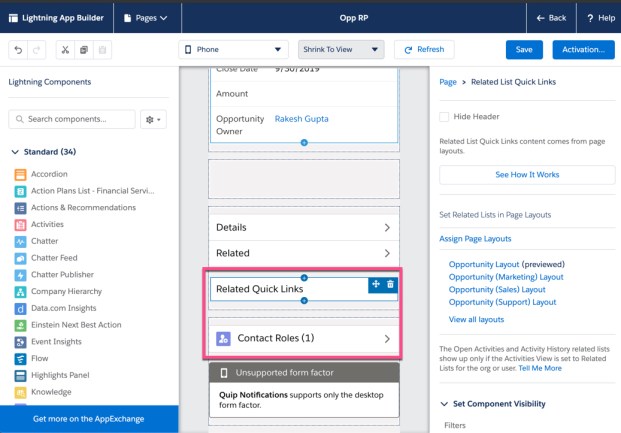Open the Opportunity (Marketing) Layout link
Image resolution: width=621 pixels, height=433 pixels.
tap(506, 277)
